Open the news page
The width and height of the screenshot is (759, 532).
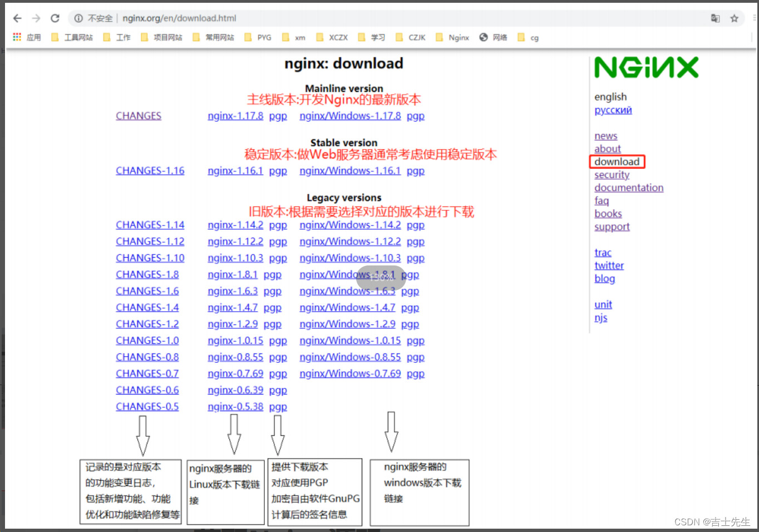[606, 136]
